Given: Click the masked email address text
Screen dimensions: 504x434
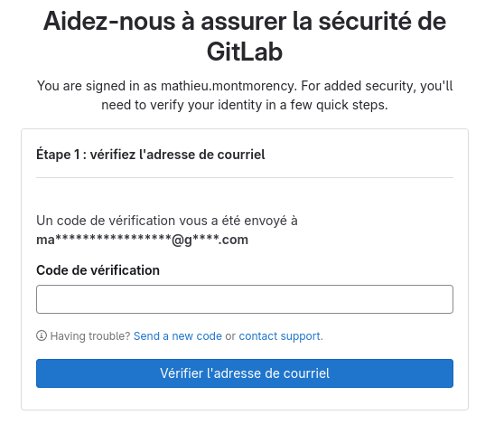Looking at the screenshot, I should (143, 240).
